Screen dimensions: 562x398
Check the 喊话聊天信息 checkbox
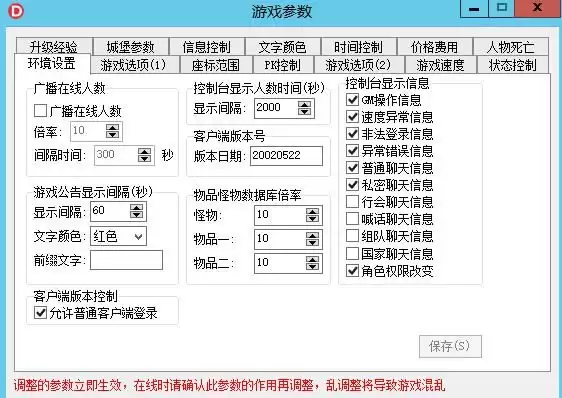[353, 219]
